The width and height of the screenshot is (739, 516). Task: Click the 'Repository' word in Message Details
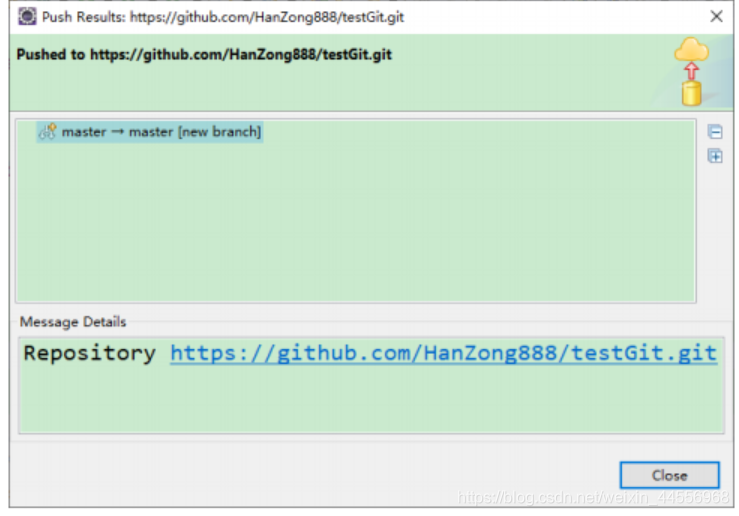(x=90, y=353)
